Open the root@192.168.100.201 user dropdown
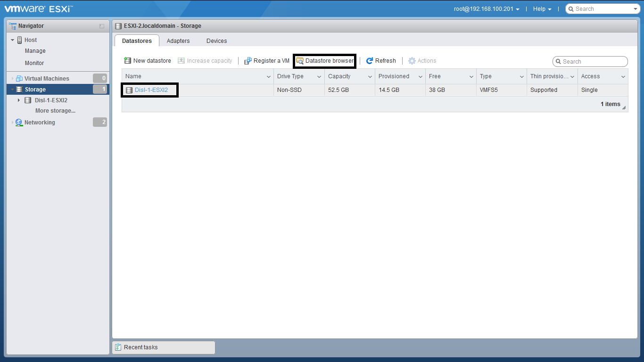This screenshot has height=362, width=644. click(487, 9)
